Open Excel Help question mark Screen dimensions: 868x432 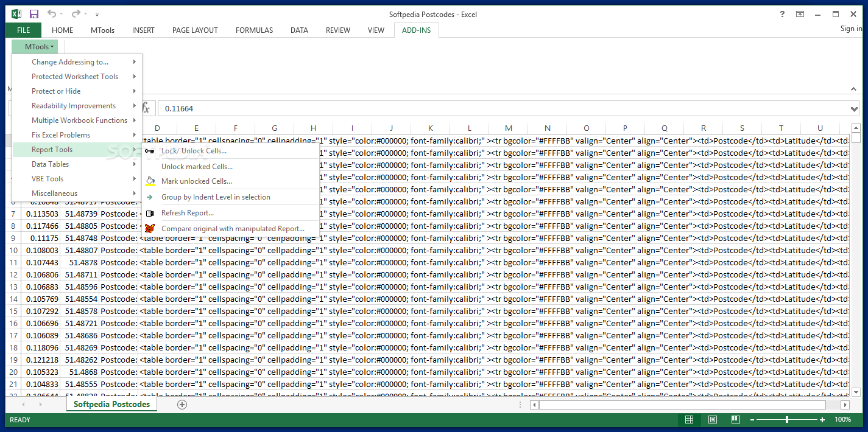(x=783, y=14)
